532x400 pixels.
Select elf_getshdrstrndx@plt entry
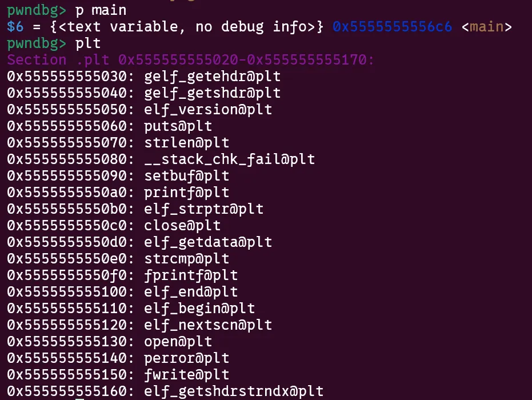coord(234,392)
